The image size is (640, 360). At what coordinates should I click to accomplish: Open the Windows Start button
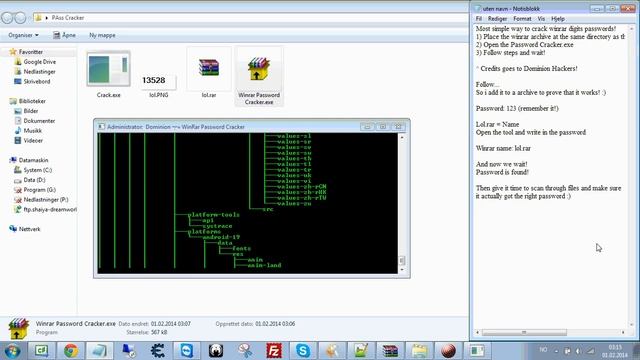pos(12,351)
